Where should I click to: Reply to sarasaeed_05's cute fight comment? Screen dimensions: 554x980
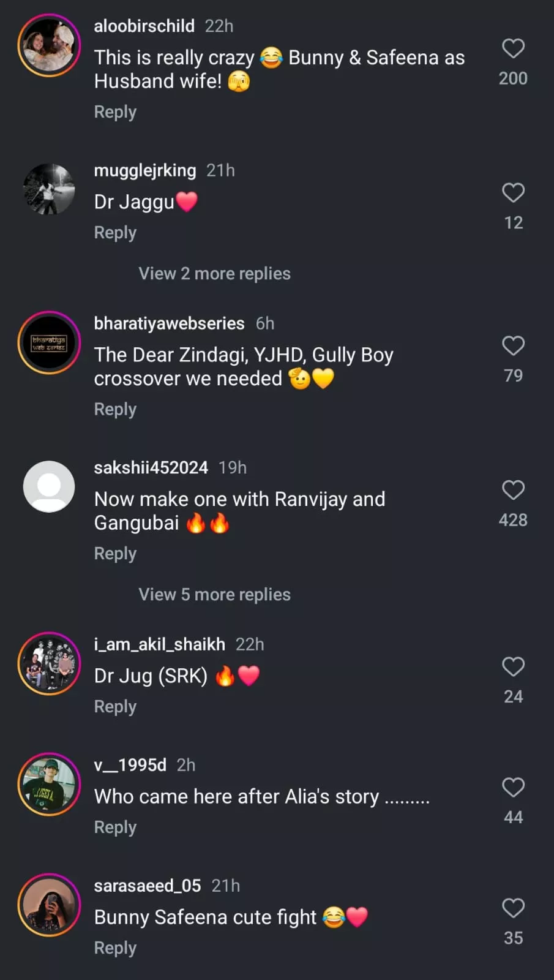coord(115,948)
